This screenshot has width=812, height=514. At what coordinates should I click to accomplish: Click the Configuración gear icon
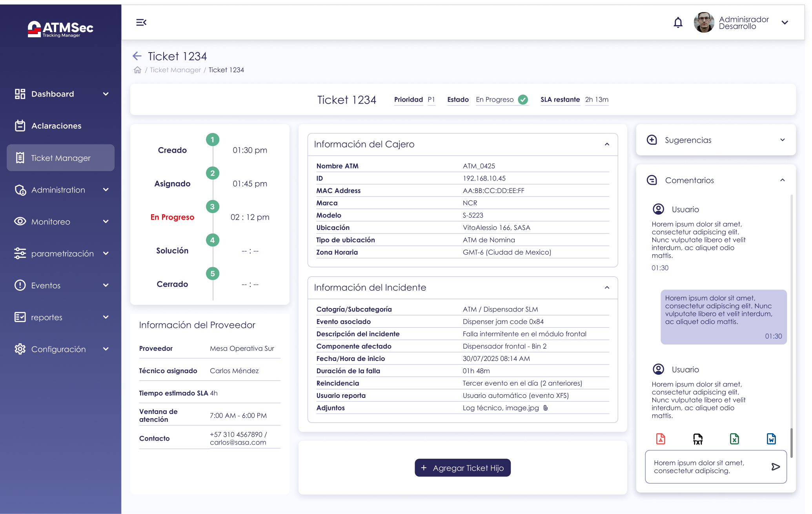(20, 349)
